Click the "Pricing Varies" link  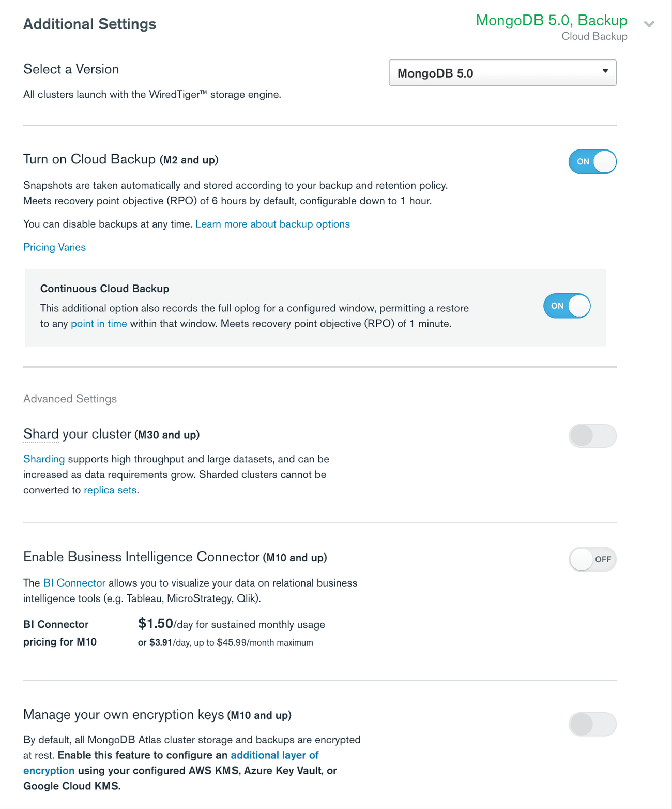[54, 247]
